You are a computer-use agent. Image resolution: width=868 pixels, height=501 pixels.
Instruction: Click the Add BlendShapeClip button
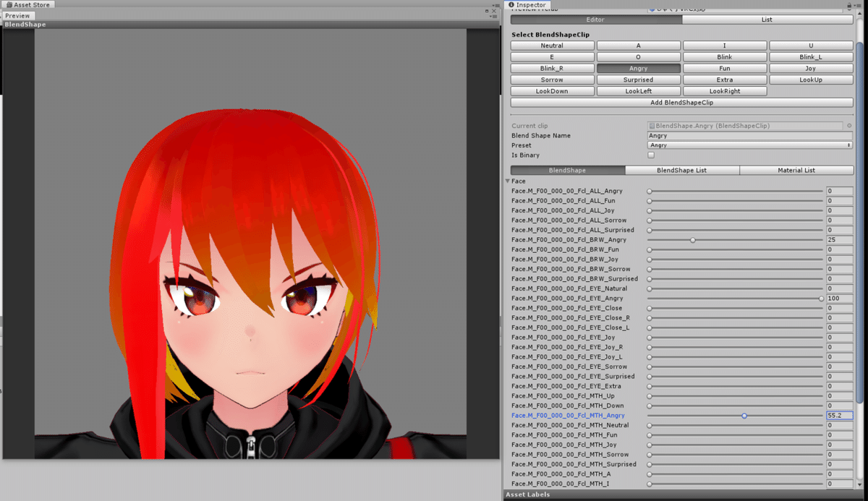681,103
